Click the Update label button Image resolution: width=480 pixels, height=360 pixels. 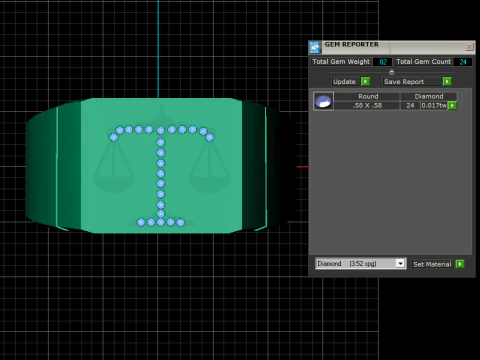pos(346,82)
